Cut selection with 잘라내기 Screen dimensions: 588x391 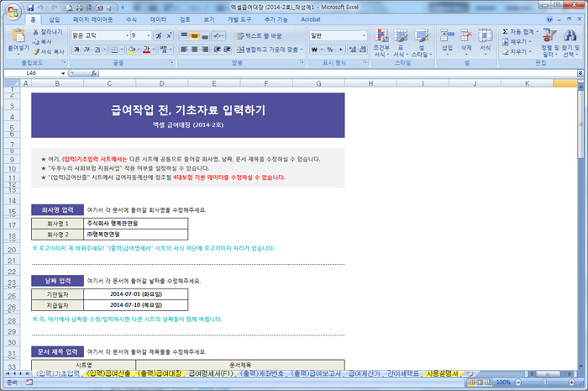pyautogui.click(x=48, y=32)
